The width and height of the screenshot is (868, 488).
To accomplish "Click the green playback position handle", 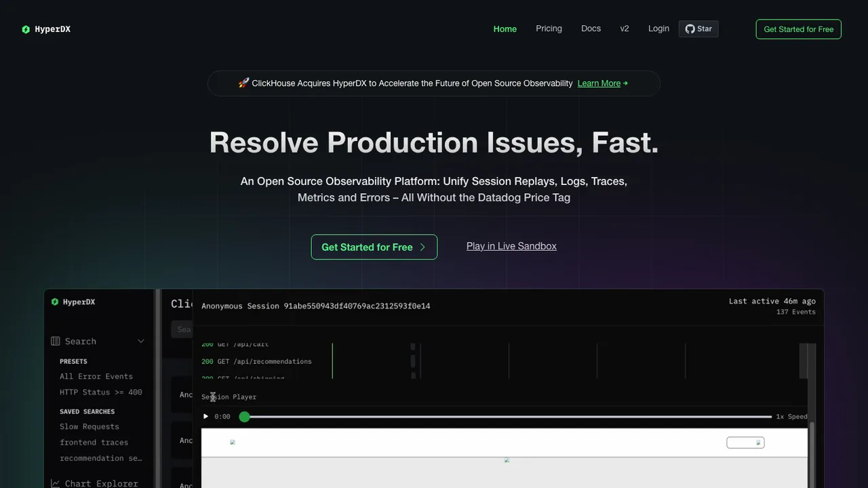I will (x=245, y=417).
